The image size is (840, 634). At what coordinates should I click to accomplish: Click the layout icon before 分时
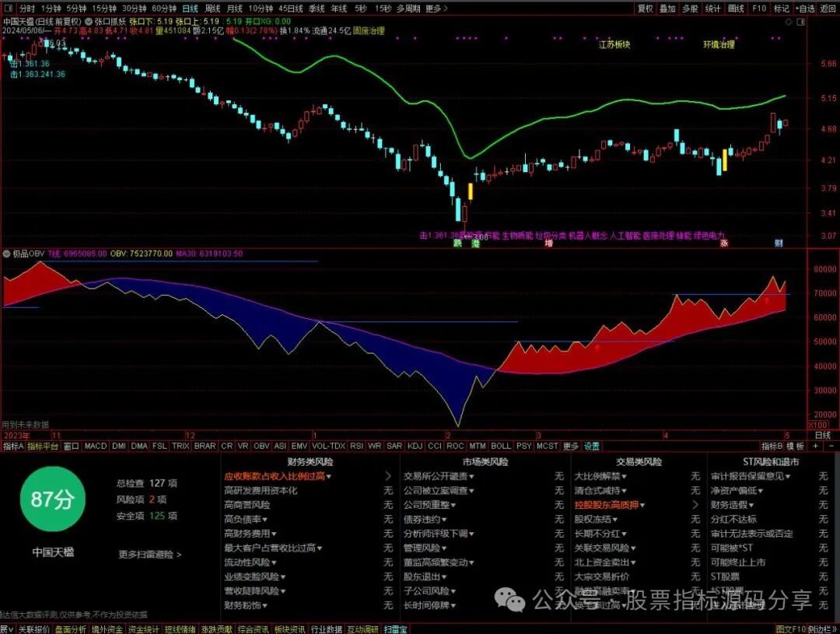tap(8, 9)
